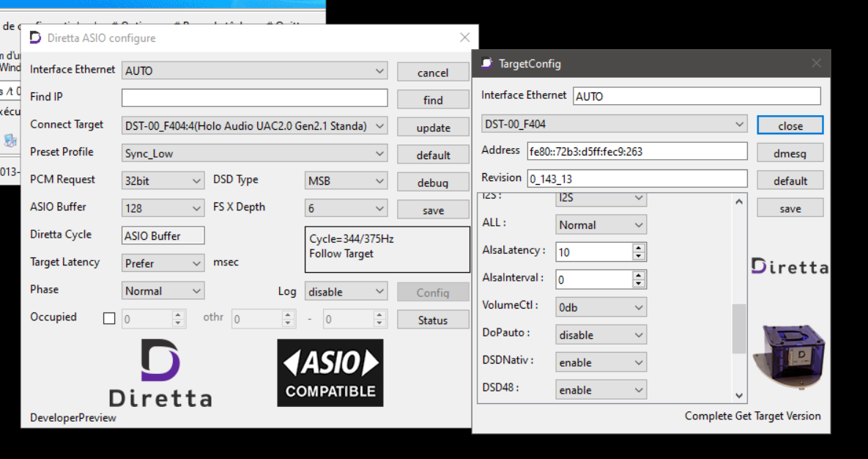Click the Diretta logo in ASIO configure
The height and width of the screenshot is (459, 868).
click(x=160, y=373)
